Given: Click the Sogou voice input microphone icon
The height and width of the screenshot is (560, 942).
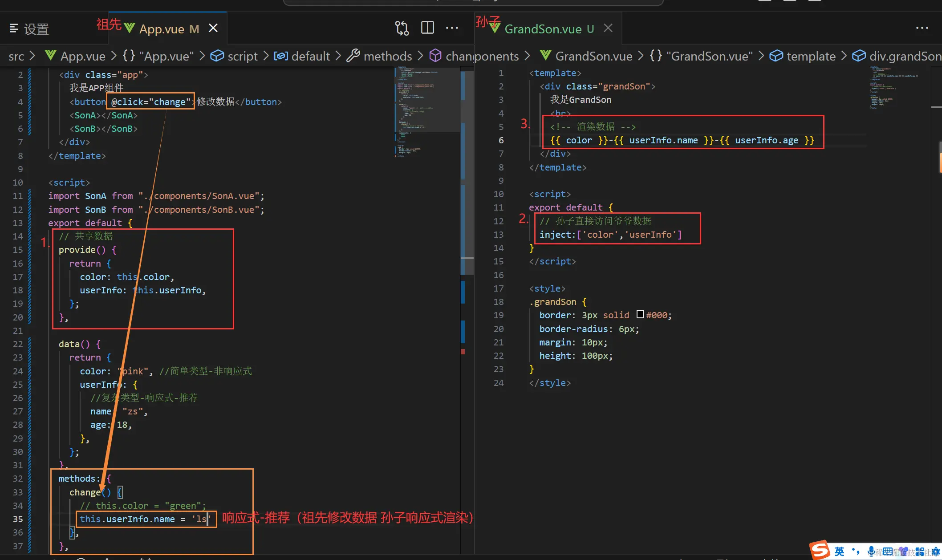Looking at the screenshot, I should (x=871, y=551).
